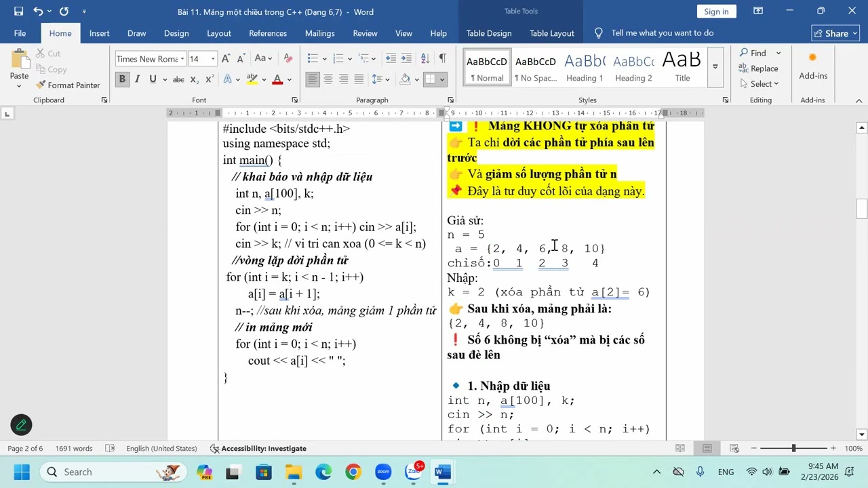This screenshot has height=488, width=868.
Task: Open the Insert ribbon tab
Action: [x=99, y=33]
